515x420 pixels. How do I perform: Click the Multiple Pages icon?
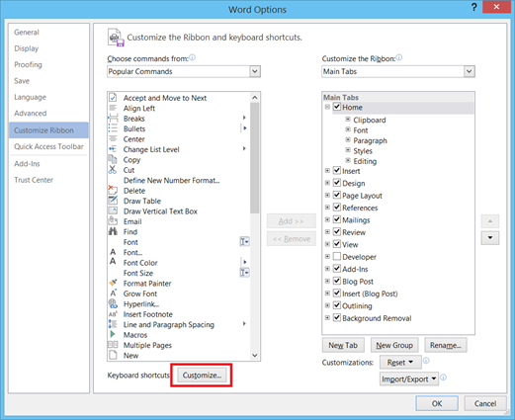[113, 345]
